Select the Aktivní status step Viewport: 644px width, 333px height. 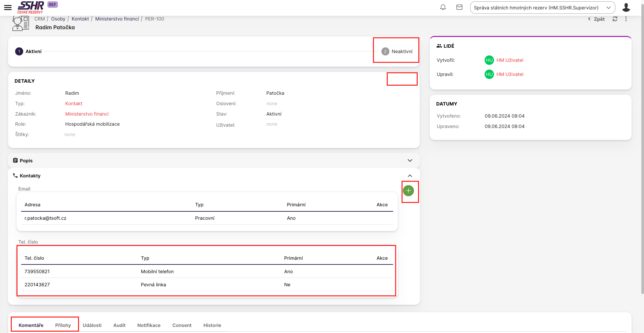pyautogui.click(x=29, y=51)
